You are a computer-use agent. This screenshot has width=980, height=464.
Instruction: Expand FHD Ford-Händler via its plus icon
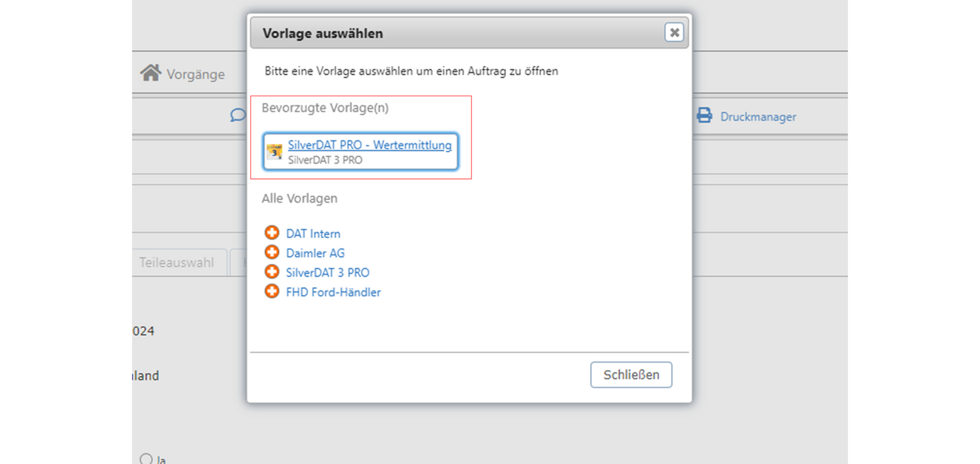pyautogui.click(x=272, y=291)
